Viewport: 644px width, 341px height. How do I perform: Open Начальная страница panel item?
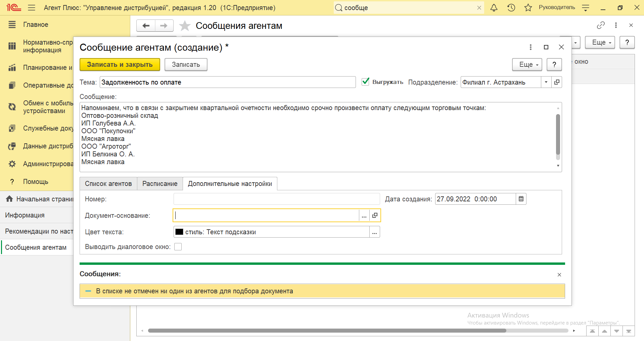(x=37, y=199)
